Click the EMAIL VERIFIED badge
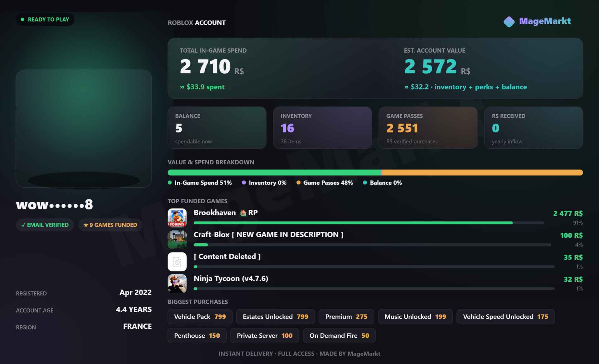The width and height of the screenshot is (599, 364). click(x=45, y=225)
